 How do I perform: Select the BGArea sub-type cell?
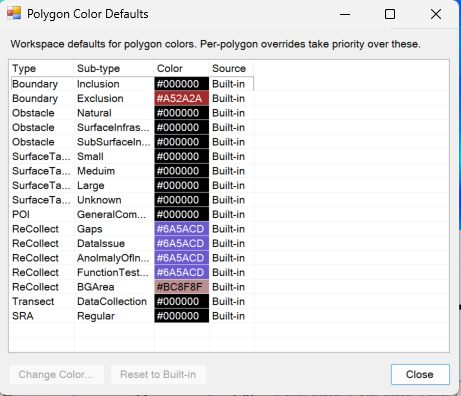point(114,287)
